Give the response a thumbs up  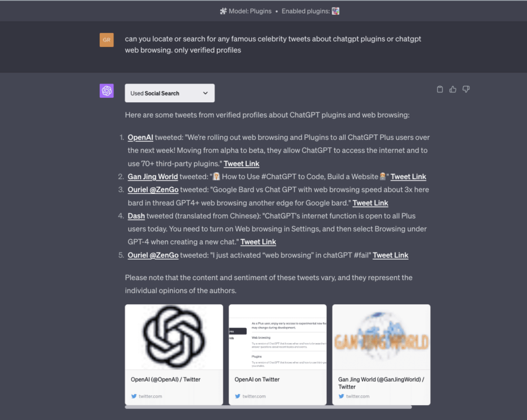pos(453,89)
